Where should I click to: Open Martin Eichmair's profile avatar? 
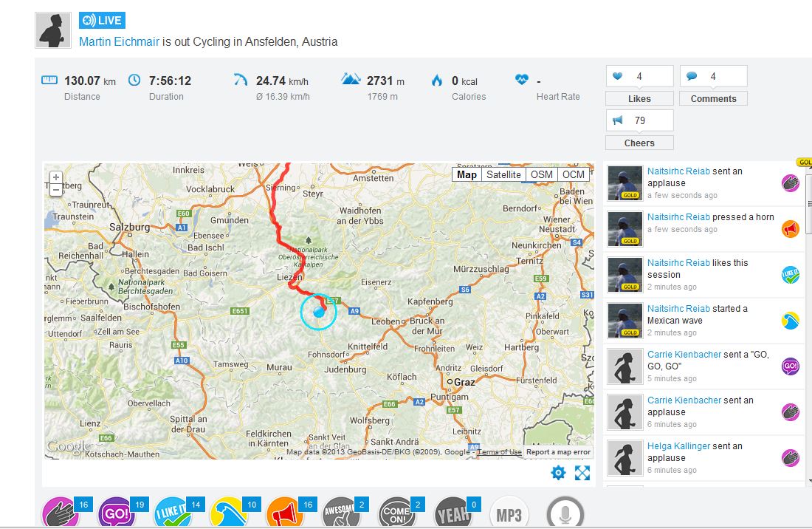coord(53,30)
